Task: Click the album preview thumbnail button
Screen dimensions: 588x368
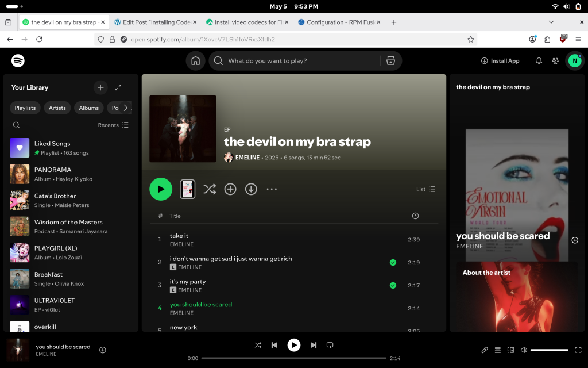Action: [x=188, y=189]
